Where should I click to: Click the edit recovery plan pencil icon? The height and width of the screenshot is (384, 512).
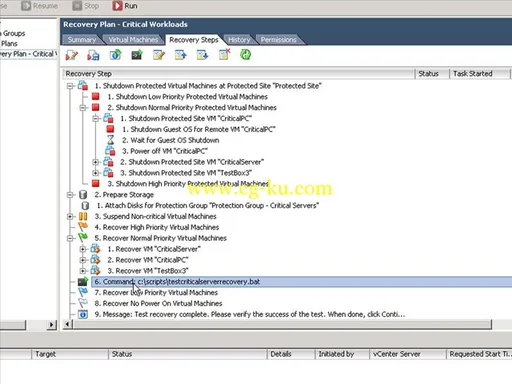tap(72, 55)
